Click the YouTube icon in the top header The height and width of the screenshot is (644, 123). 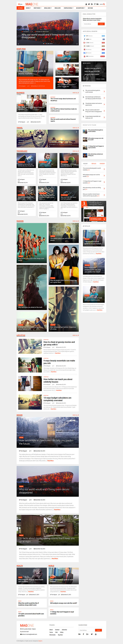coord(86,4)
